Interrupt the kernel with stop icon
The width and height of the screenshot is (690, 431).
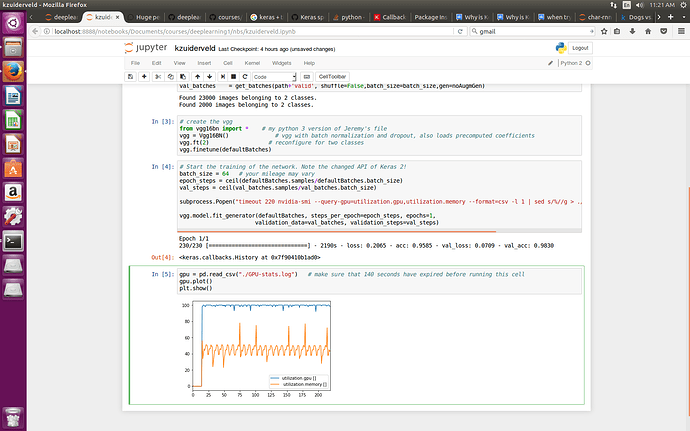(x=233, y=76)
